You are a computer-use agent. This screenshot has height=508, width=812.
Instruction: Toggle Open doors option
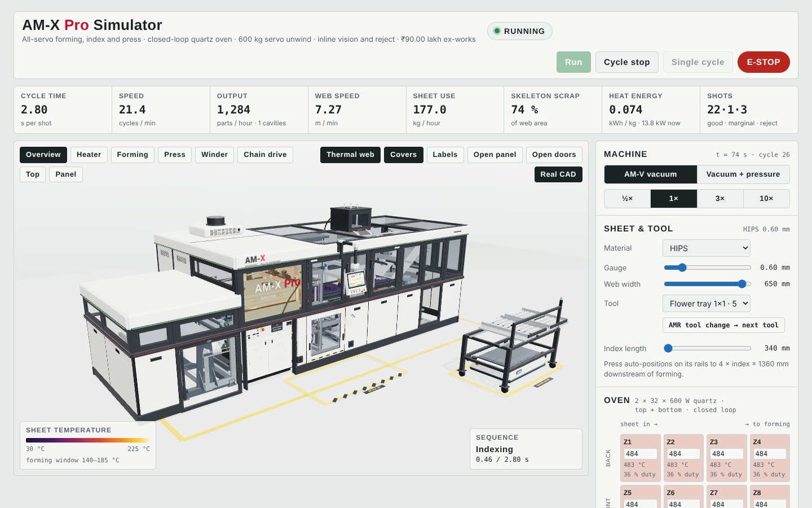coord(554,155)
